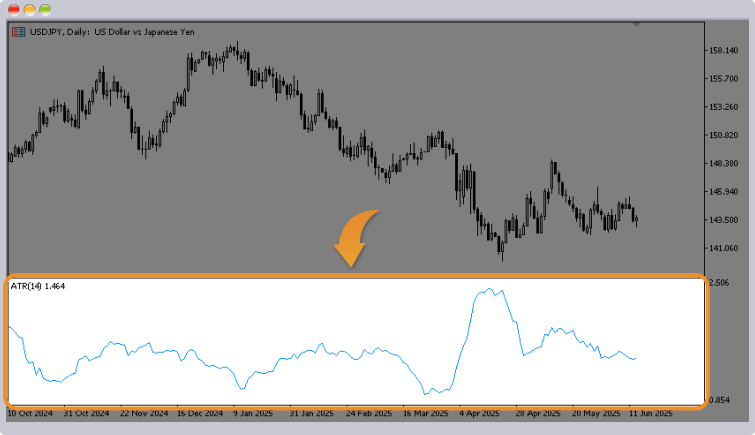Click the USDJPY Daily chart title
This screenshot has height=435, width=755.
[112, 32]
